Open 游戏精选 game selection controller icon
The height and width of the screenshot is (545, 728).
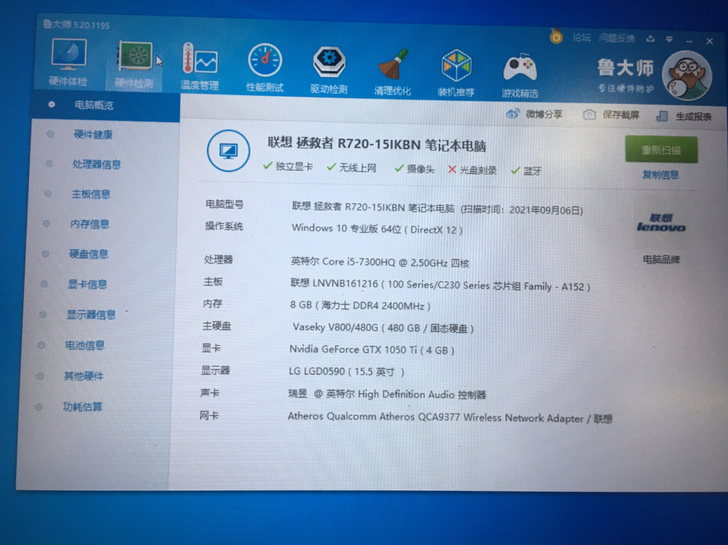point(520,74)
